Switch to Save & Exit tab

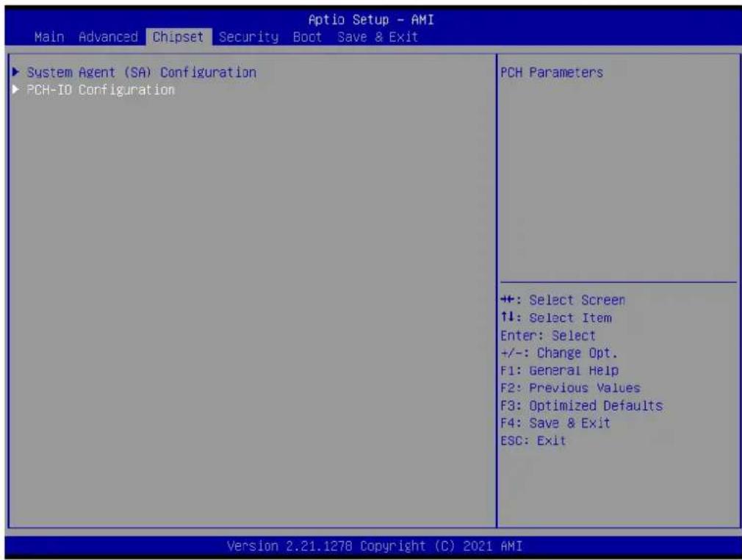[378, 37]
